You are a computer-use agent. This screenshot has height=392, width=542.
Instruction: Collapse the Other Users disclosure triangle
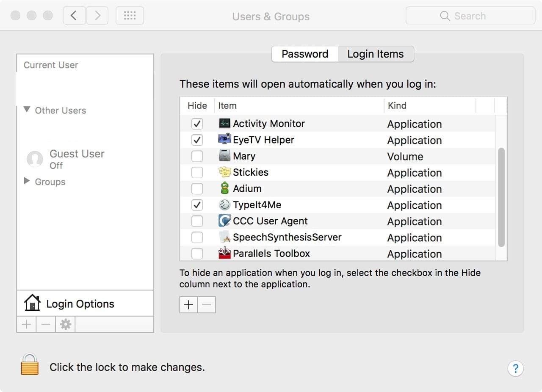[x=27, y=110]
